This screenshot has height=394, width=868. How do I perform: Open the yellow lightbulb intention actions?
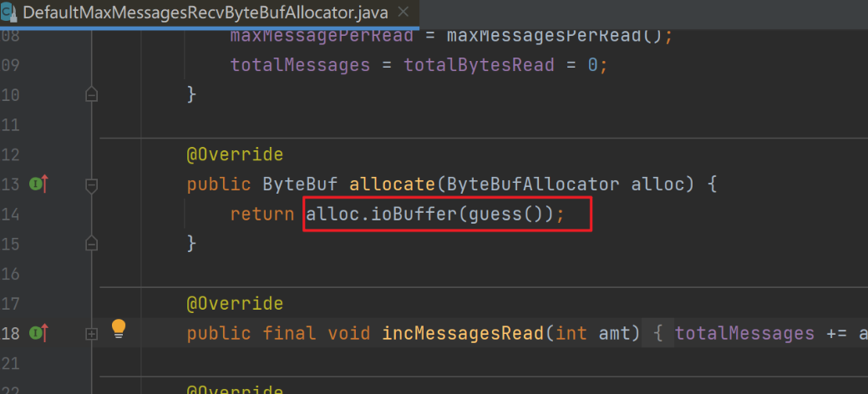pyautogui.click(x=119, y=327)
